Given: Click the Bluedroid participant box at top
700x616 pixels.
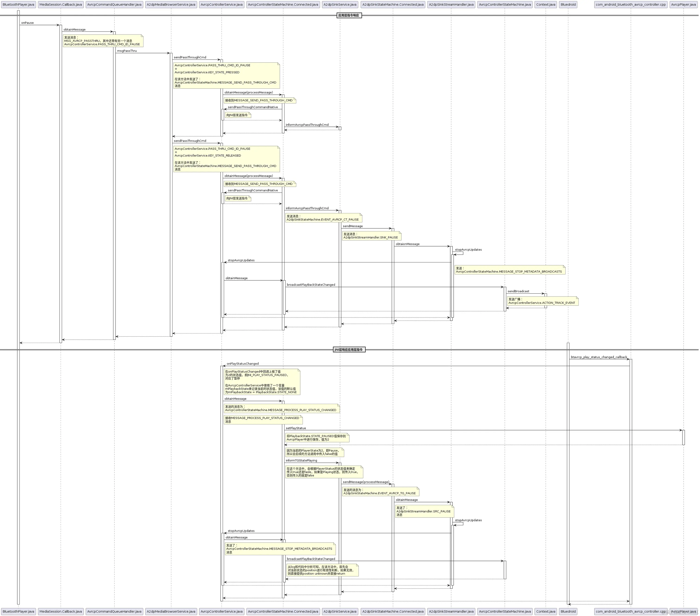Looking at the screenshot, I should tap(568, 4).
